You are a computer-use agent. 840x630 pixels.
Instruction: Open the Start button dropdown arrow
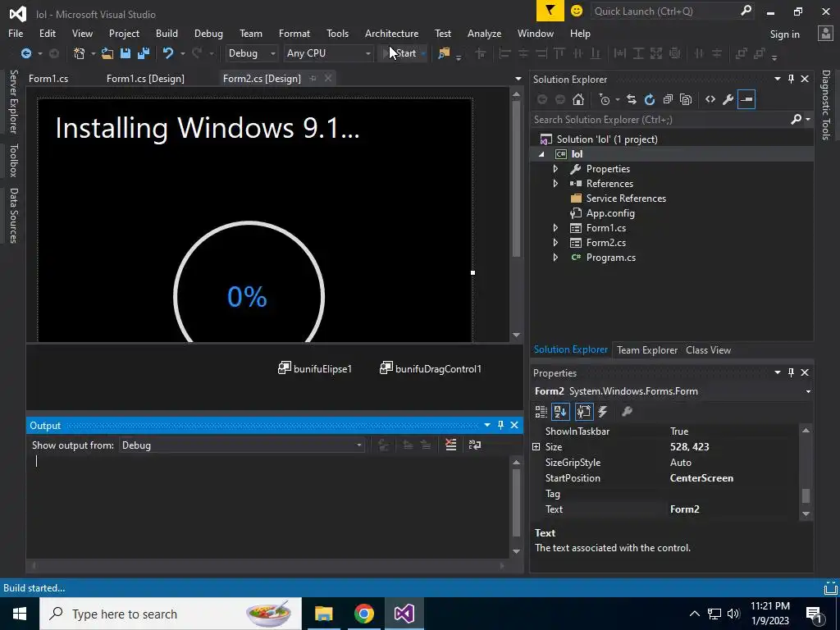[x=423, y=53]
